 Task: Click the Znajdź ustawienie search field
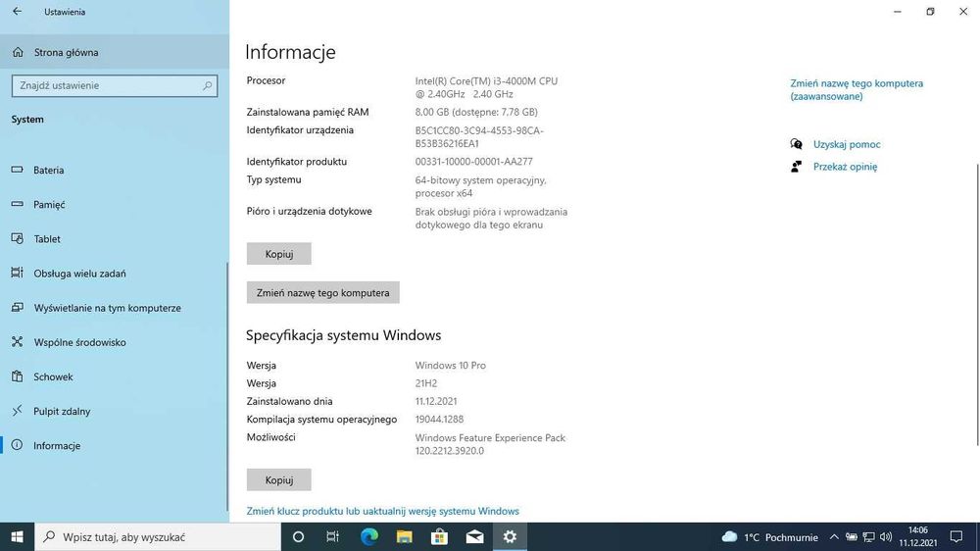[115, 85]
